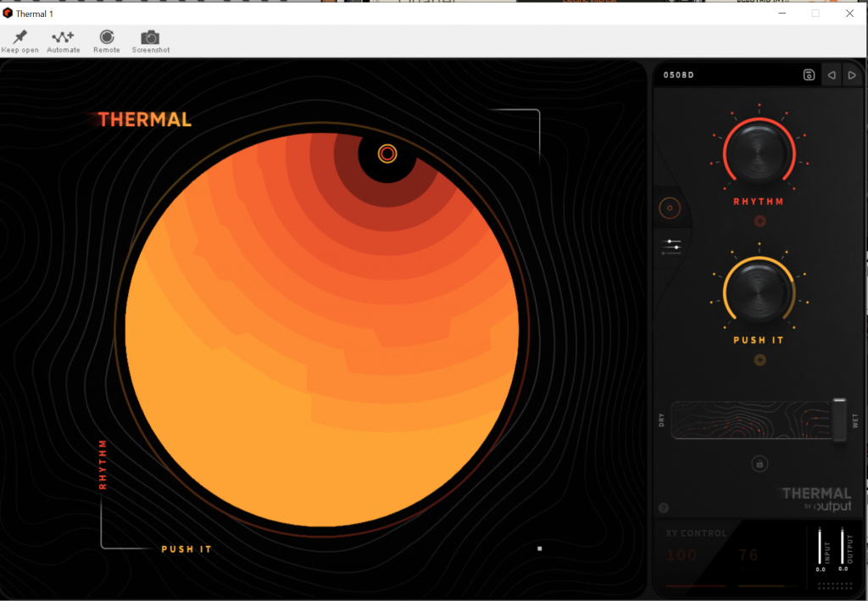
Task: Go to the next preset
Action: (852, 75)
